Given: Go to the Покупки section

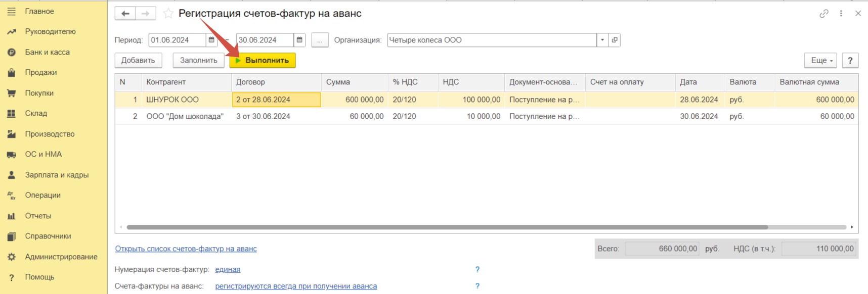Looking at the screenshot, I should [x=39, y=93].
